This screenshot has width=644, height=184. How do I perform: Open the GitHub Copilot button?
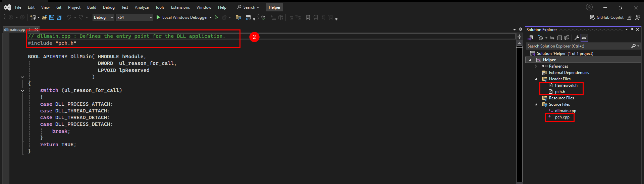pos(606,17)
